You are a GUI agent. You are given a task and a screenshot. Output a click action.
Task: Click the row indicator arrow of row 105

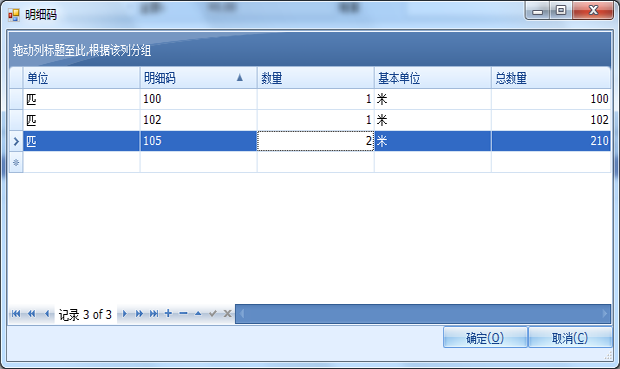point(16,141)
